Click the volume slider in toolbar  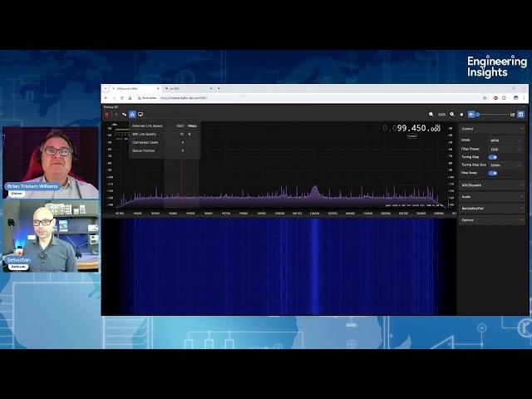pos(490,114)
